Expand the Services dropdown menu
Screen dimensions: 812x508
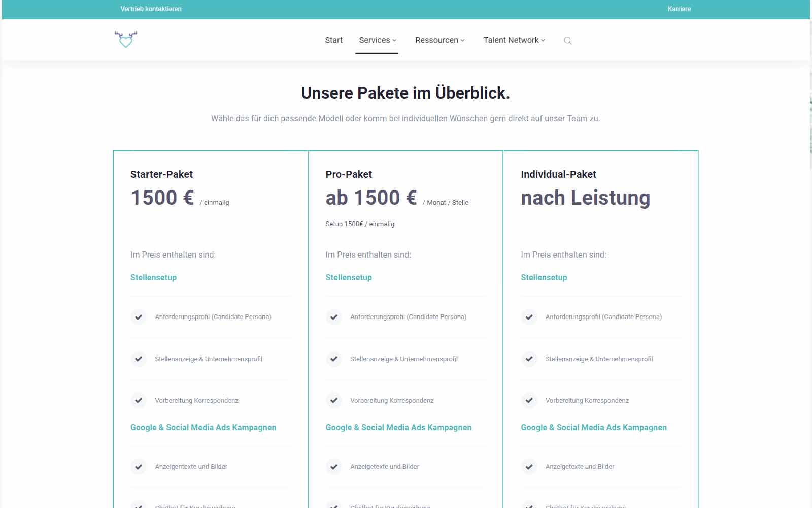(x=377, y=40)
